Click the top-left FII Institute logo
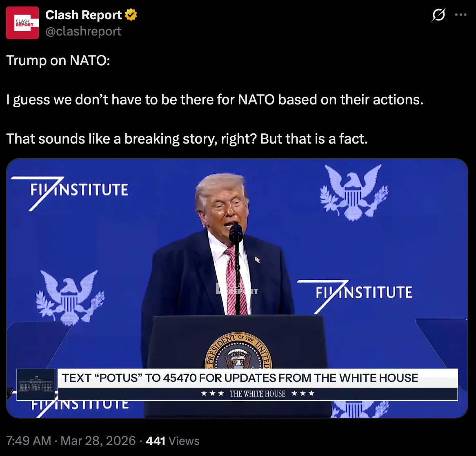The width and height of the screenshot is (476, 456). [x=70, y=193]
